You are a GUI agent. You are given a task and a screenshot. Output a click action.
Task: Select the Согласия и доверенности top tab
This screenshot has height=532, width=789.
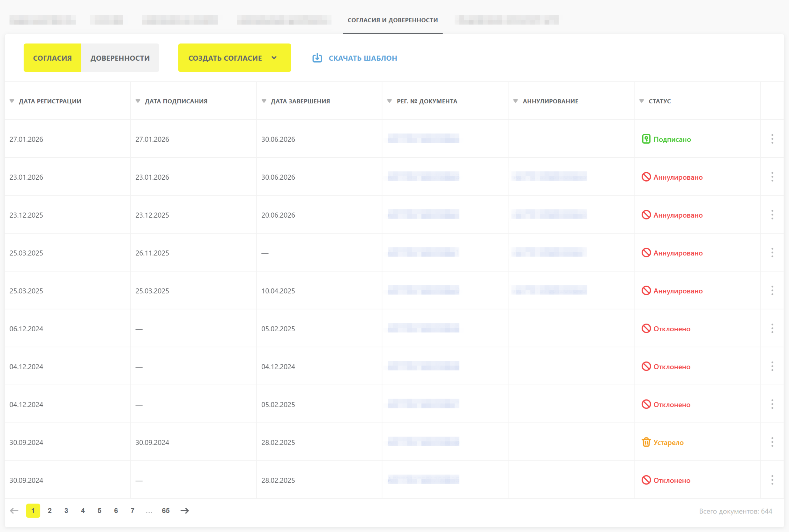pyautogui.click(x=393, y=20)
